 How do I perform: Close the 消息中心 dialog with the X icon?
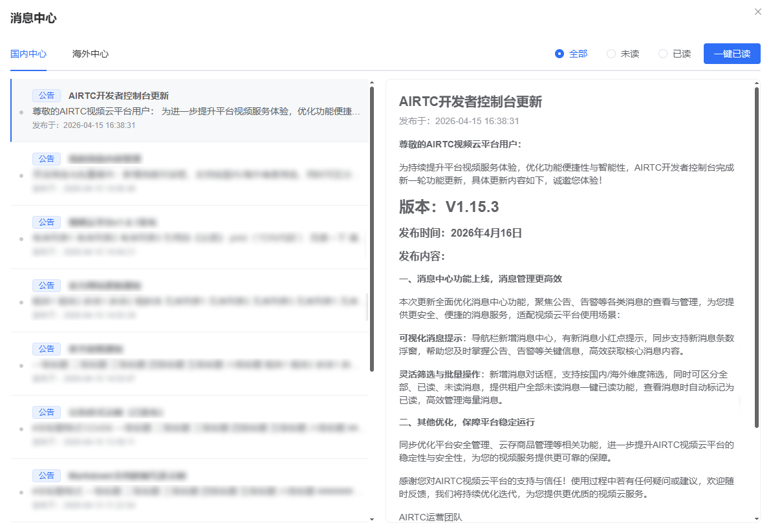(x=757, y=12)
